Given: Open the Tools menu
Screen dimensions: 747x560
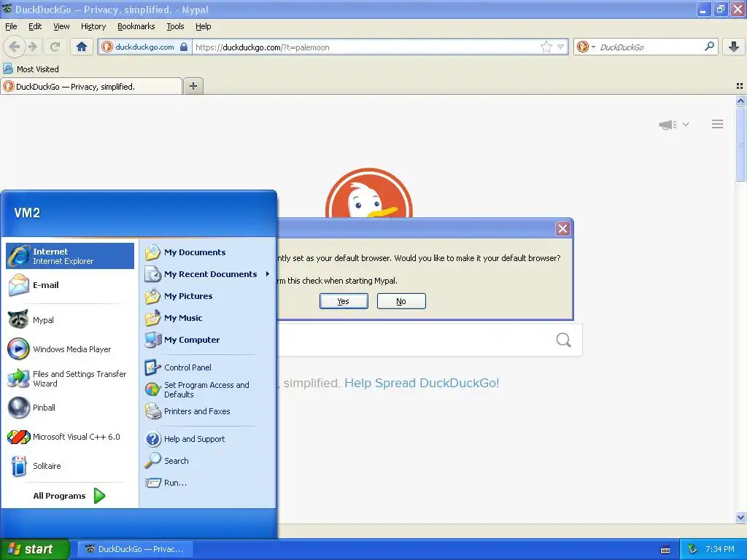Looking at the screenshot, I should click(175, 26).
